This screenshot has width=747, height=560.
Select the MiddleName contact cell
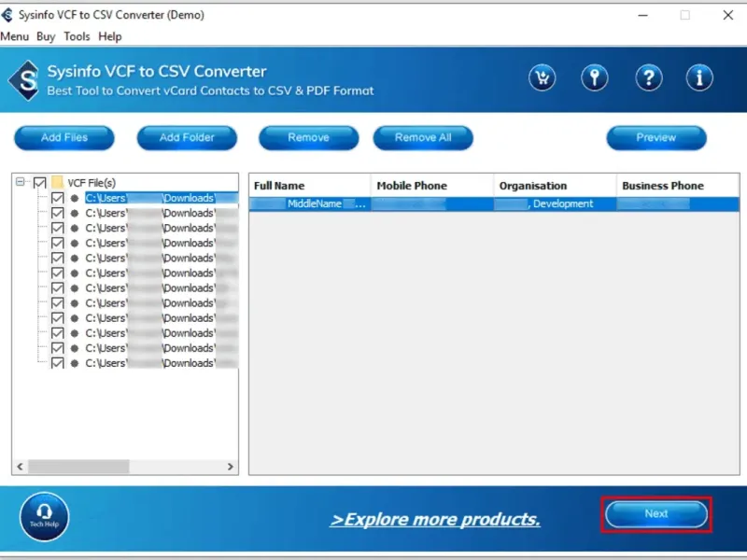pos(310,203)
